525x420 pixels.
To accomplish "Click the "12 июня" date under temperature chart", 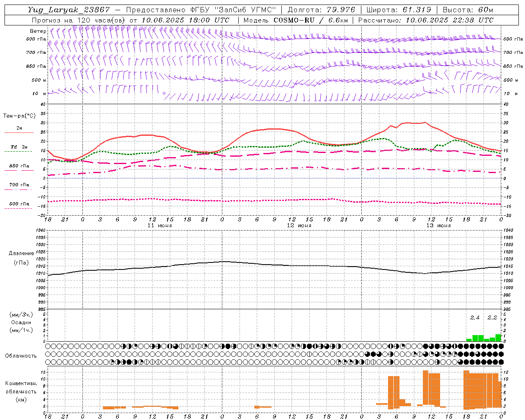I will pos(299,226).
